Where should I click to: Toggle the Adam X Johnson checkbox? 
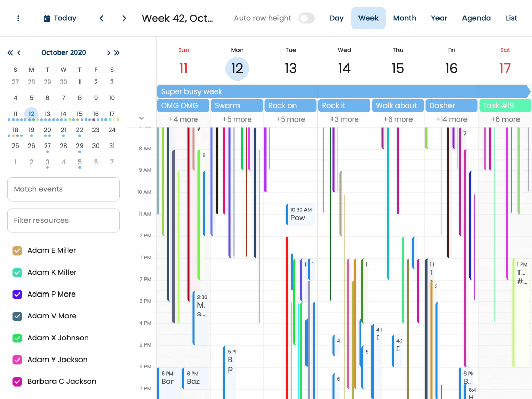pyautogui.click(x=17, y=338)
